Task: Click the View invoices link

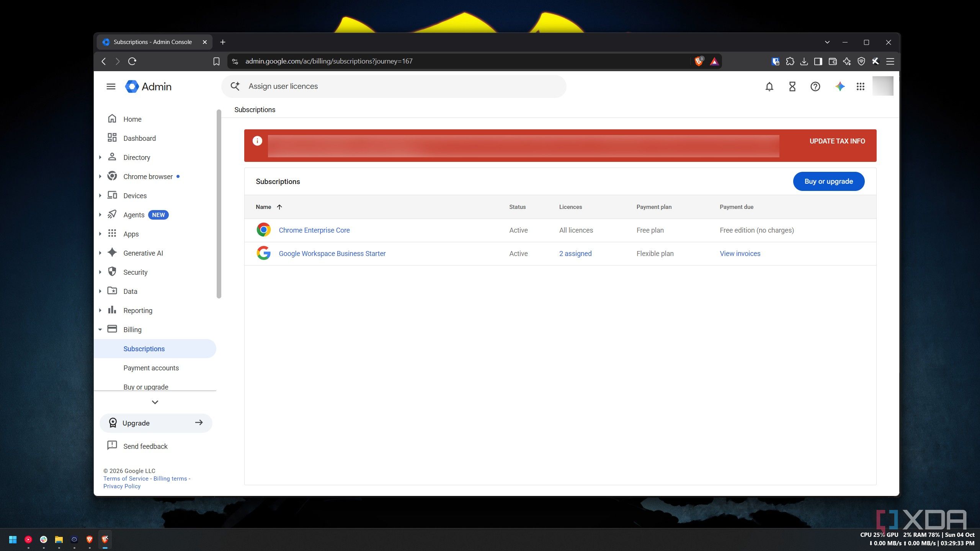Action: tap(740, 253)
